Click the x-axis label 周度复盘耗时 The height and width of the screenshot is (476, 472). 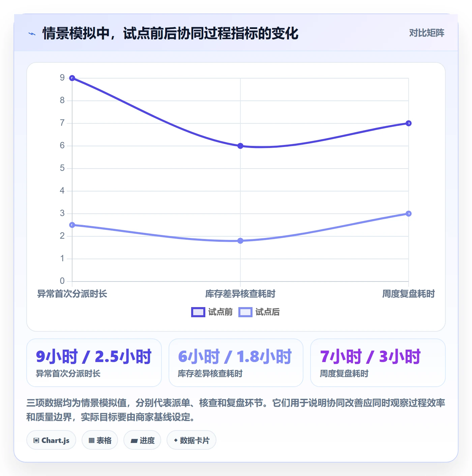coord(409,294)
